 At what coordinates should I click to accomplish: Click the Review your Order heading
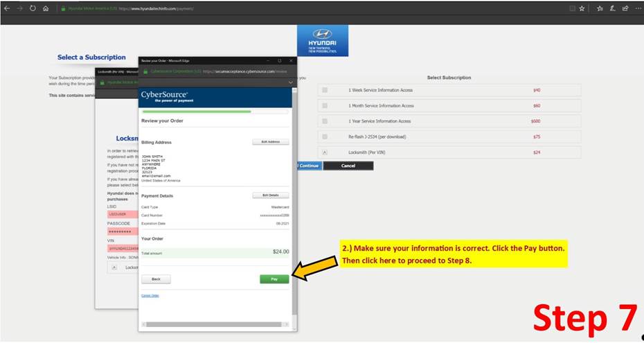tap(162, 121)
